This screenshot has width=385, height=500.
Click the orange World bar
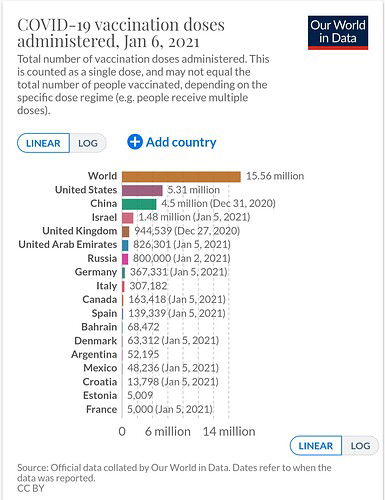[x=181, y=177]
